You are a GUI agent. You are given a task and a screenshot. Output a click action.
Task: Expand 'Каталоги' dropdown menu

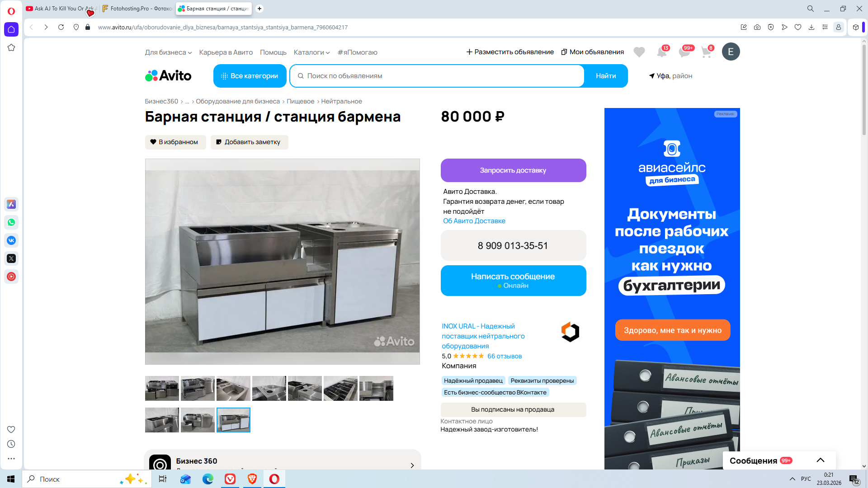click(x=311, y=52)
